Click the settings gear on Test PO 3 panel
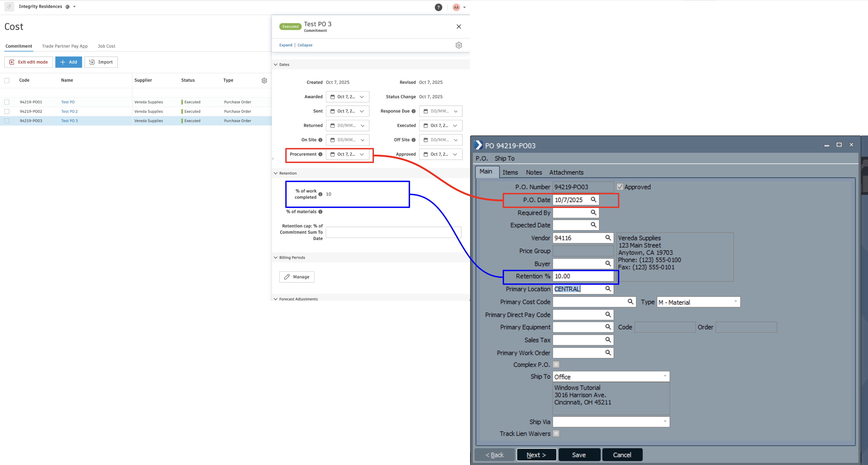The height and width of the screenshot is (465, 868). tap(459, 45)
